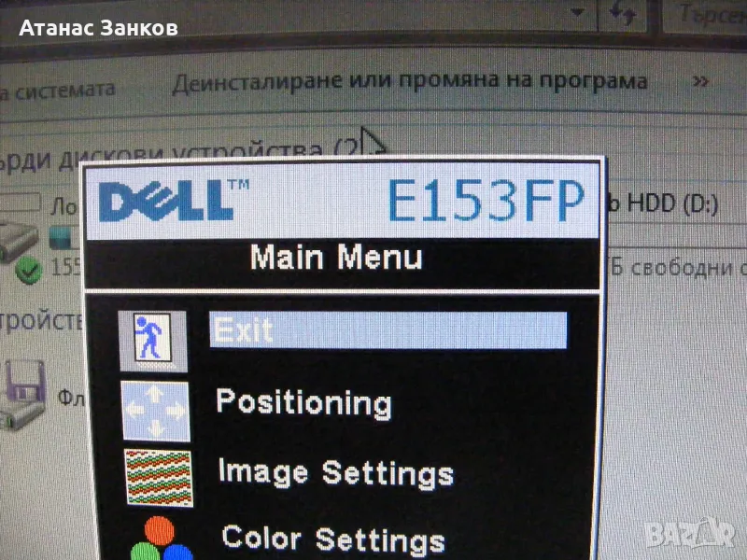The width and height of the screenshot is (747, 560).
Task: Open the Image Settings pattern icon
Action: coord(158,477)
